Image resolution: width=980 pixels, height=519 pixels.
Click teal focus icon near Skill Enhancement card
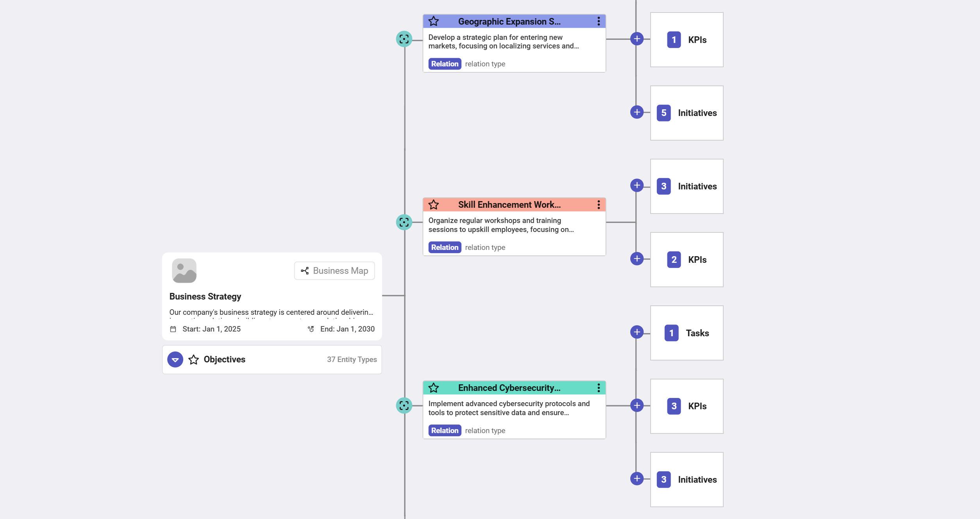[404, 222]
